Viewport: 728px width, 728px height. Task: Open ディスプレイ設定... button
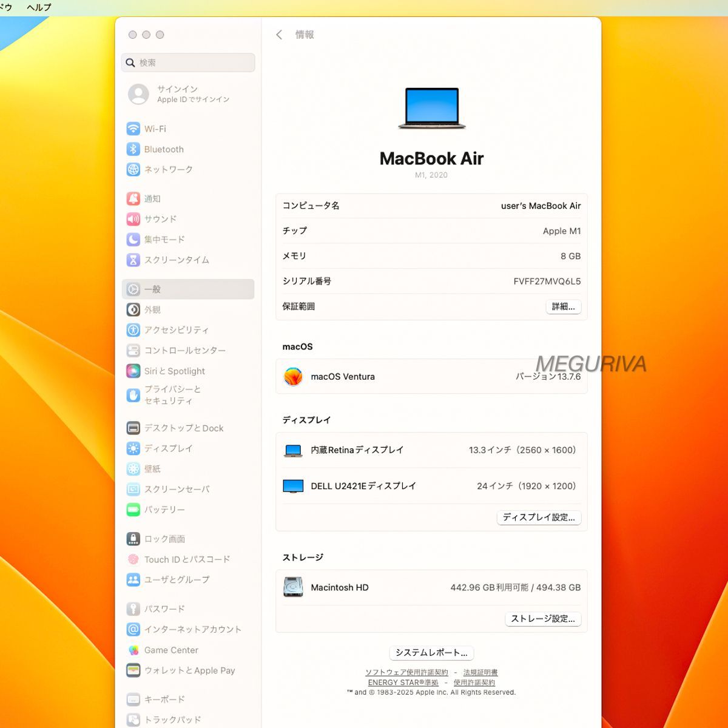(x=539, y=517)
